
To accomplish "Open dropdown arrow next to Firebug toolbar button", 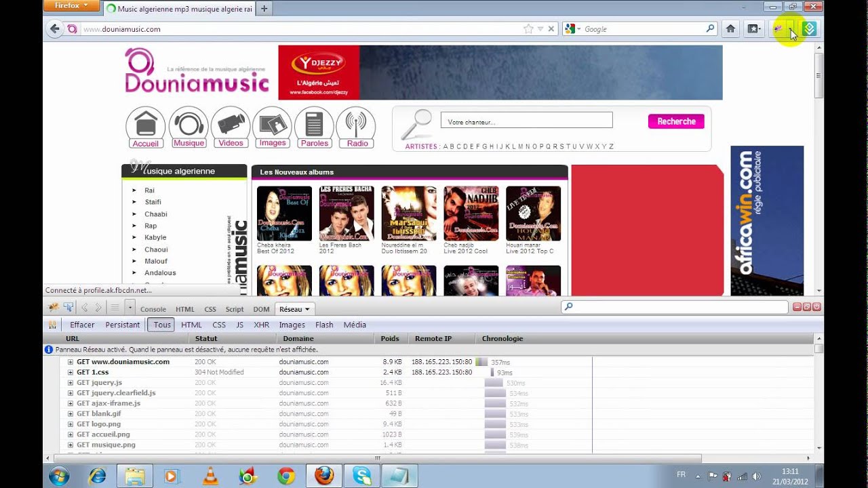I will pos(791,28).
